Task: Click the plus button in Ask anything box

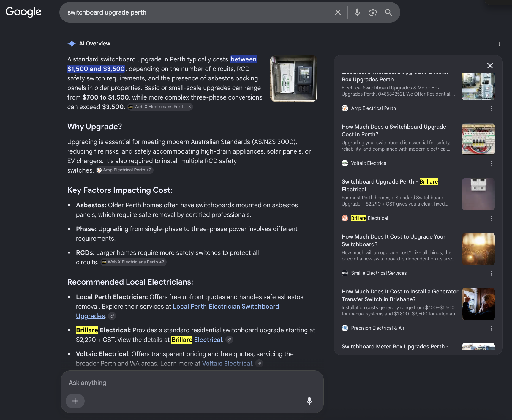Action: point(75,401)
